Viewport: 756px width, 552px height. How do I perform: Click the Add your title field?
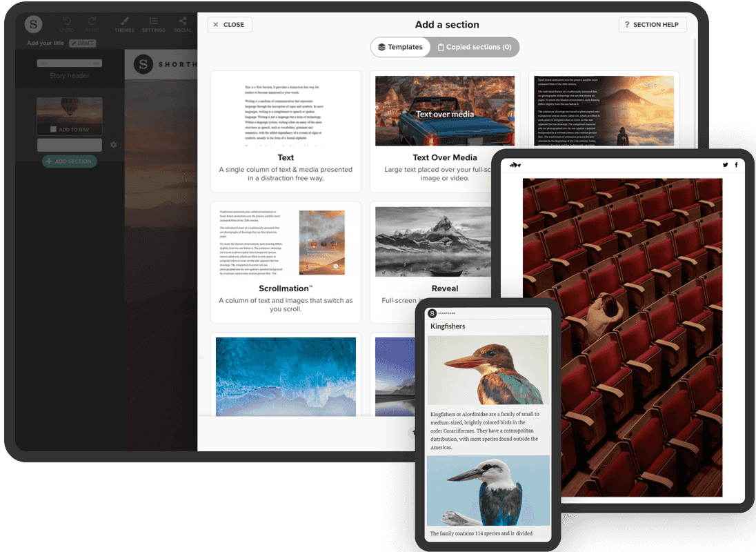pyautogui.click(x=45, y=43)
